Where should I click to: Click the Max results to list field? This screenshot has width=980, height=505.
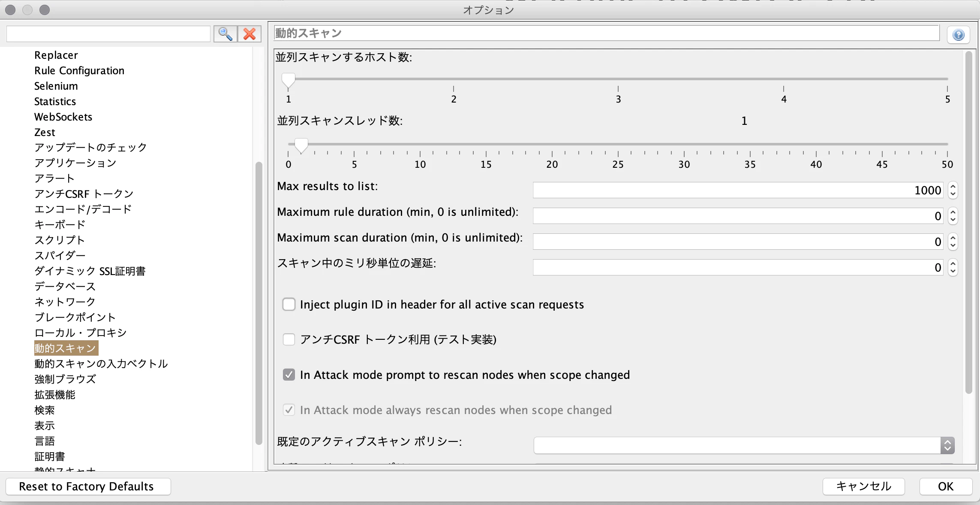click(x=738, y=190)
